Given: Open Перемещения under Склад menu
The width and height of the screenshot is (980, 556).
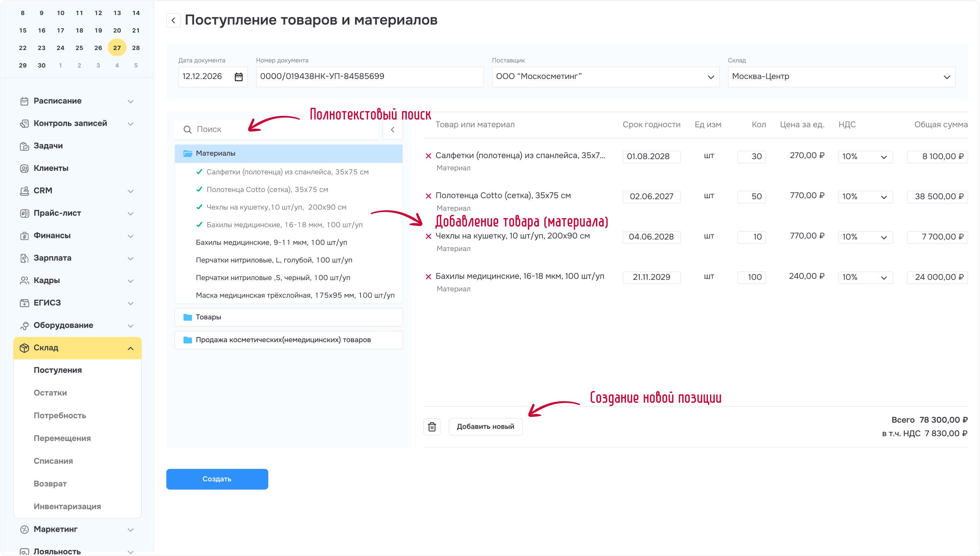Looking at the screenshot, I should (x=62, y=439).
